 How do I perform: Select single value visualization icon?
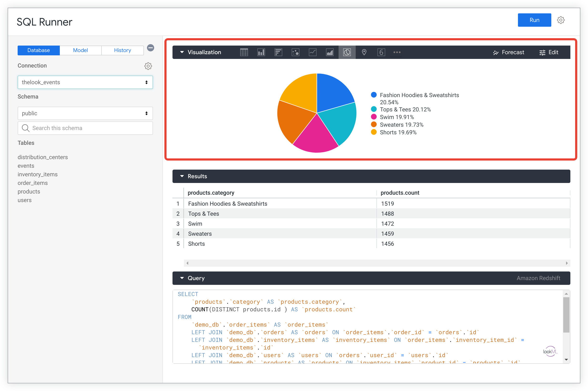click(381, 52)
